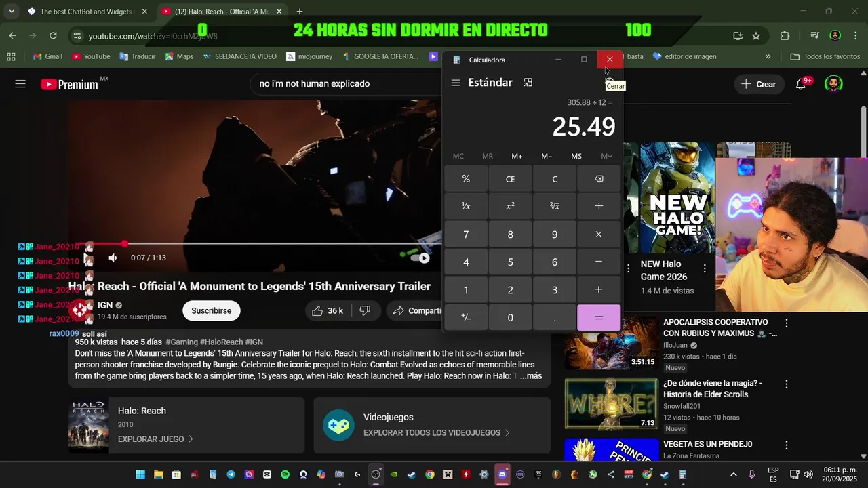
Task: Open a new browser tab
Action: (300, 12)
